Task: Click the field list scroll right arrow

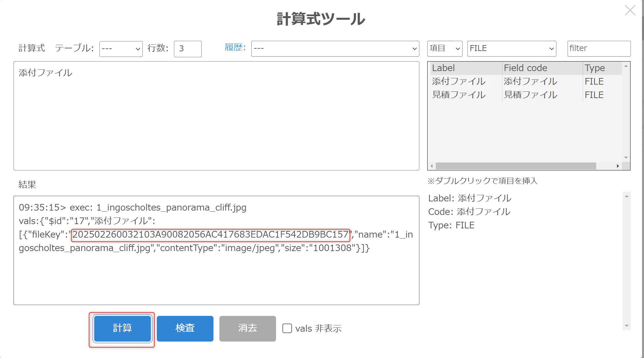Action: [618, 166]
